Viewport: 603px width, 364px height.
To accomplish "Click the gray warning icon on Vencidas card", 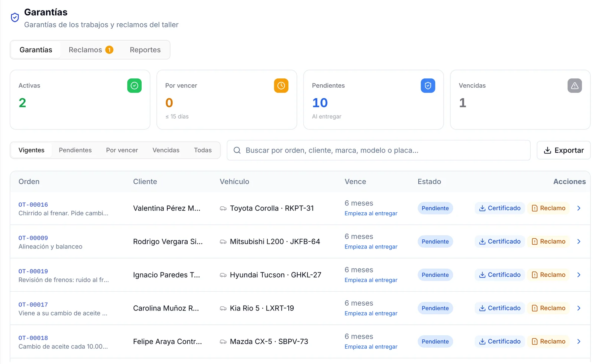I will (575, 85).
